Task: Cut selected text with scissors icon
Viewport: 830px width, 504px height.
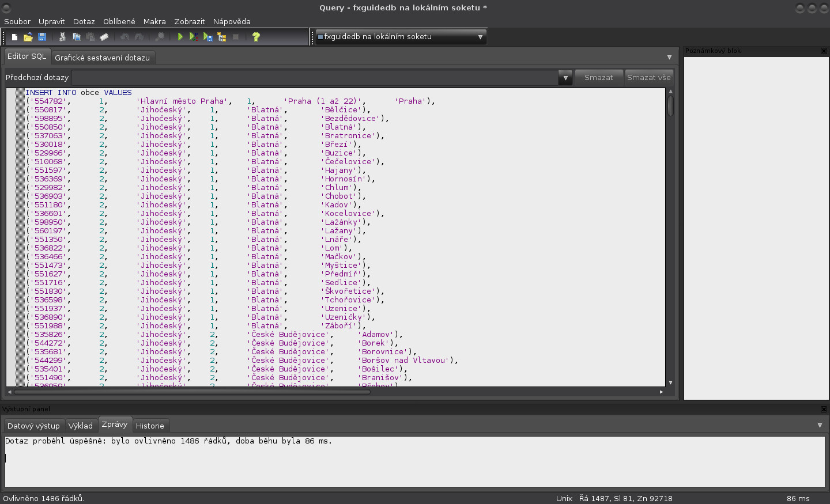Action: coord(62,37)
